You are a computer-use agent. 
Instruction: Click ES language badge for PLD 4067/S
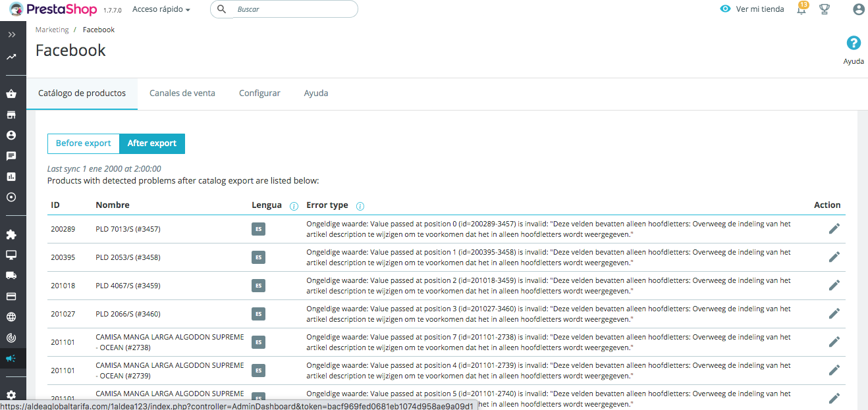point(258,286)
